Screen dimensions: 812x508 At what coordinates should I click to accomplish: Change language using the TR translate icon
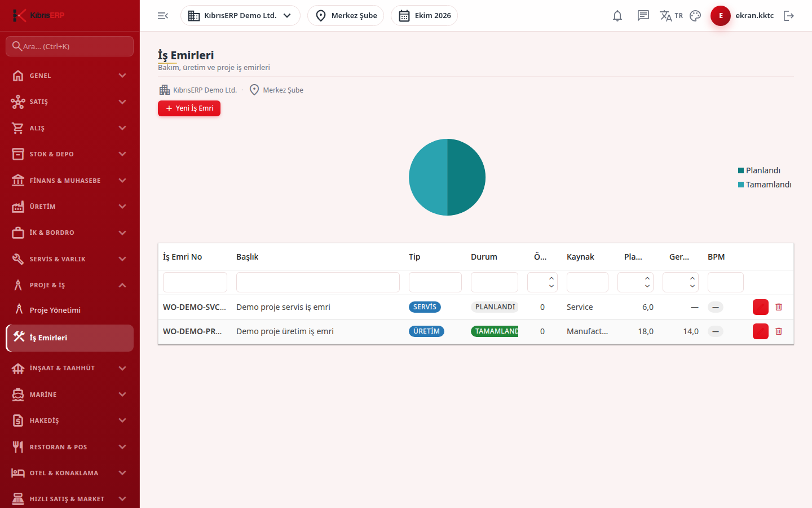pyautogui.click(x=671, y=16)
